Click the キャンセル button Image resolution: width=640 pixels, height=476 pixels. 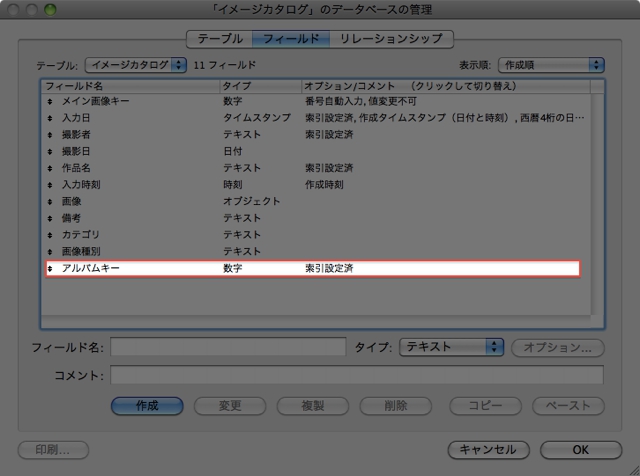(x=489, y=450)
